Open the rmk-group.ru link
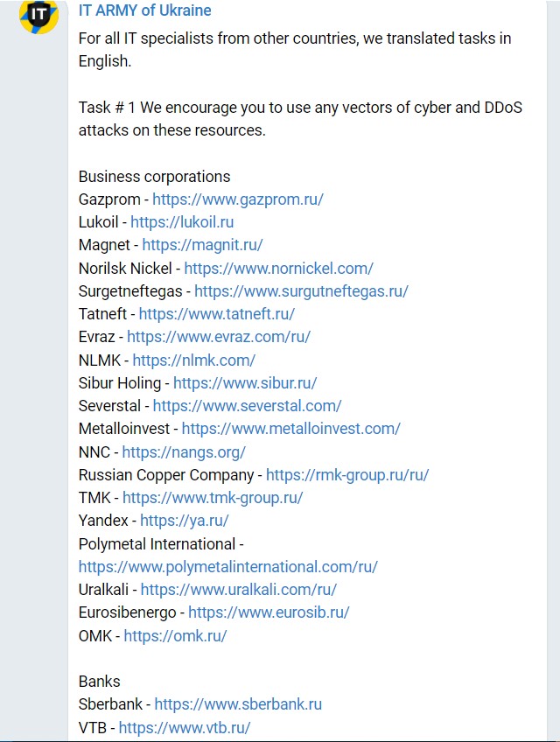This screenshot has width=560, height=742. [x=346, y=475]
